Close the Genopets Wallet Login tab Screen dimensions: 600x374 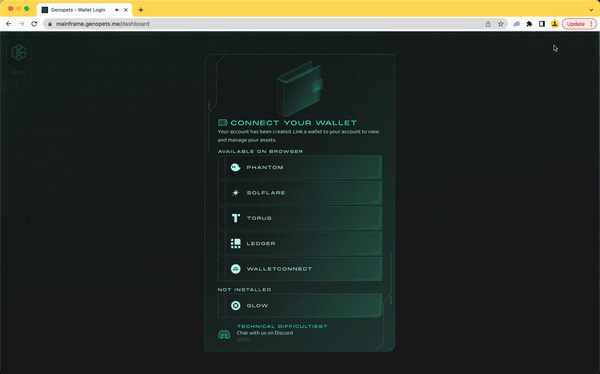126,10
